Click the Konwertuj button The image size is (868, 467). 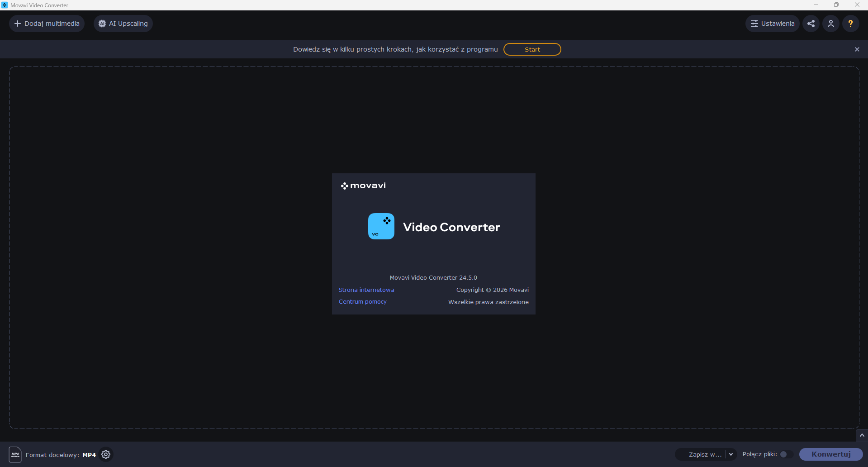[x=831, y=454]
